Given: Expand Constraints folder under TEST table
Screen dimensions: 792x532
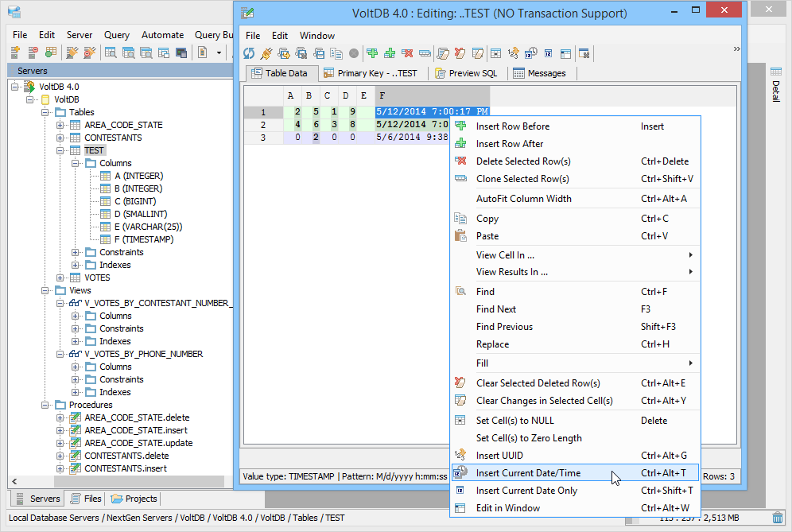Looking at the screenshot, I should 76,252.
